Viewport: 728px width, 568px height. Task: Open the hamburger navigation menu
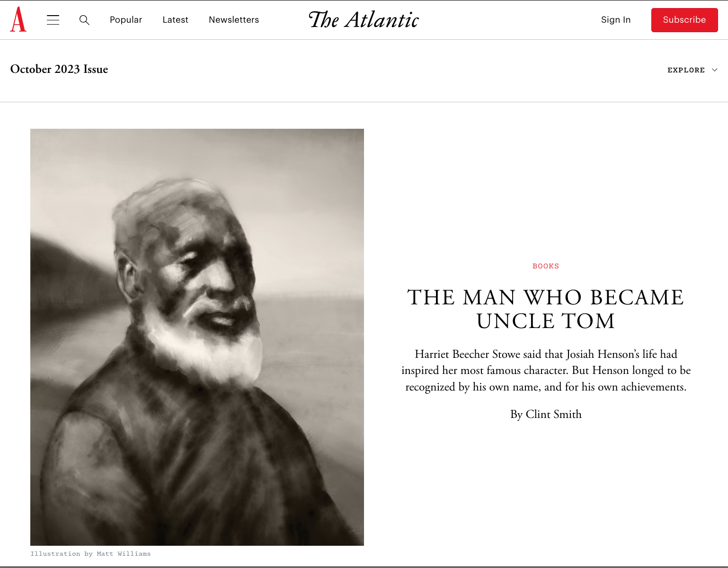(53, 20)
